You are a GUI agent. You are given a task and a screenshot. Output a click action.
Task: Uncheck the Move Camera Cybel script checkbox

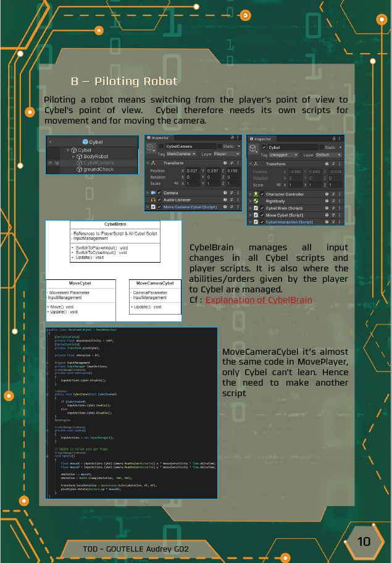pyautogui.click(x=159, y=207)
